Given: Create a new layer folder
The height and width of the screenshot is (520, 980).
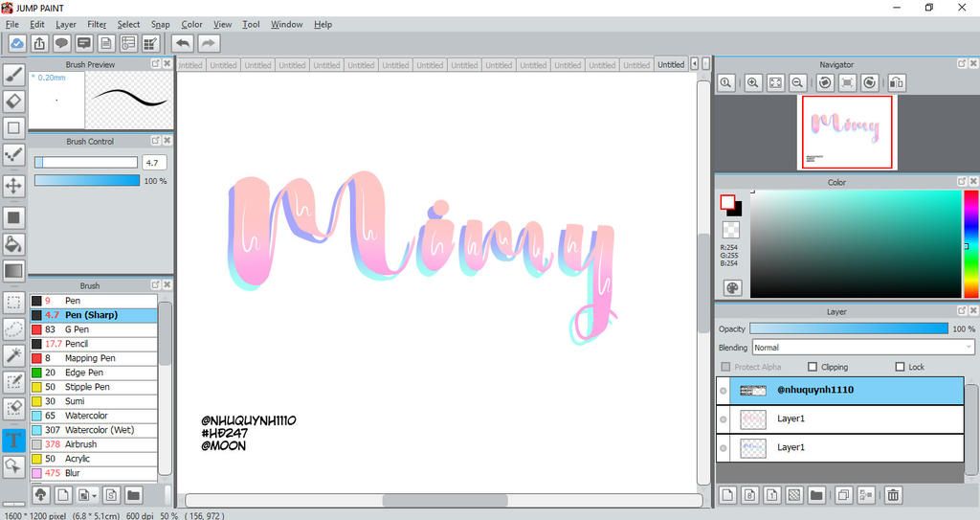Looking at the screenshot, I should [x=816, y=495].
